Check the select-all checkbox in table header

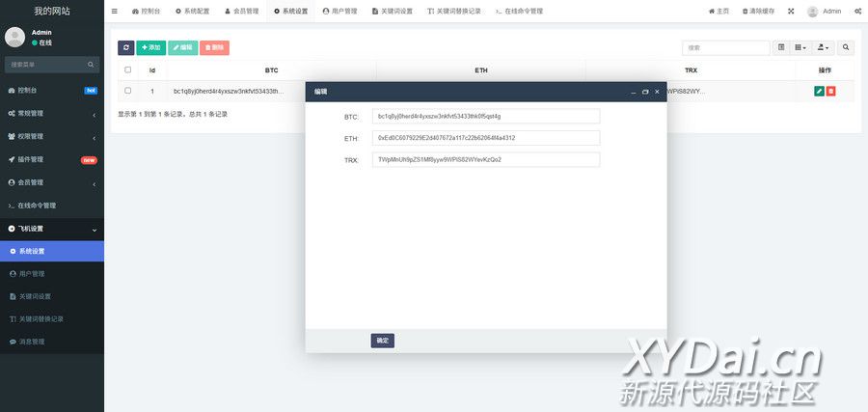[x=128, y=69]
